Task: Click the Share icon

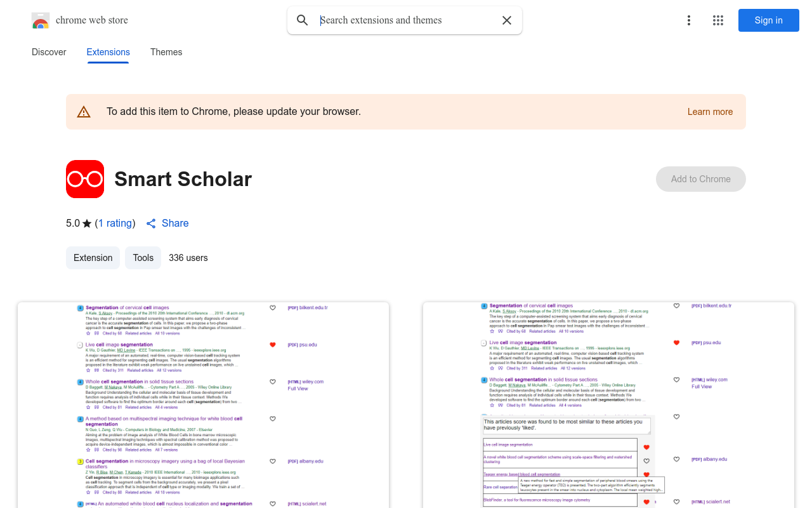Action: pyautogui.click(x=151, y=224)
